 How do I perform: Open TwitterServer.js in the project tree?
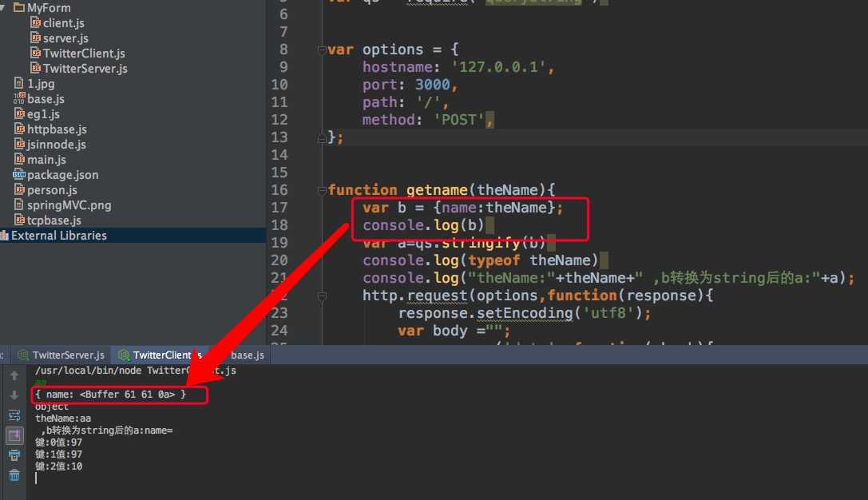coord(85,69)
